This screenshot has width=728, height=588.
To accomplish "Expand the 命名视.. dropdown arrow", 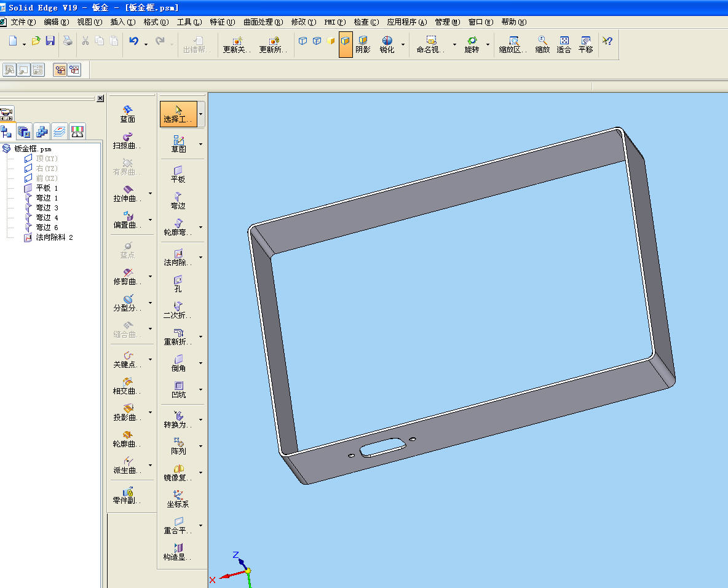I will 454,44.
